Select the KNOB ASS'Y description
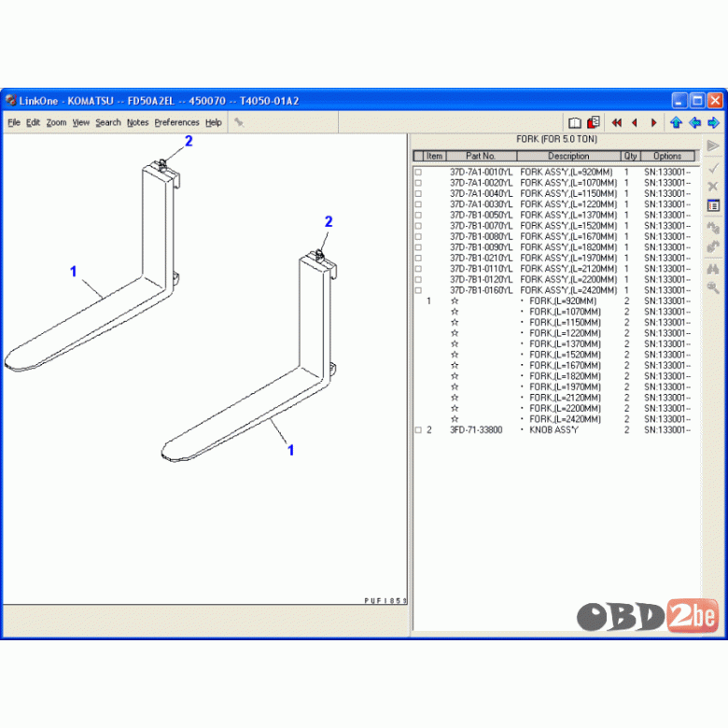Viewport: 728px width, 728px height. (553, 430)
